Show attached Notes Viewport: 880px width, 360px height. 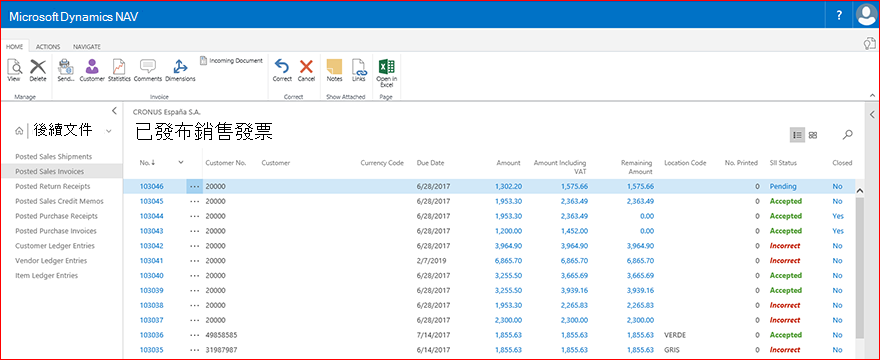tap(334, 71)
